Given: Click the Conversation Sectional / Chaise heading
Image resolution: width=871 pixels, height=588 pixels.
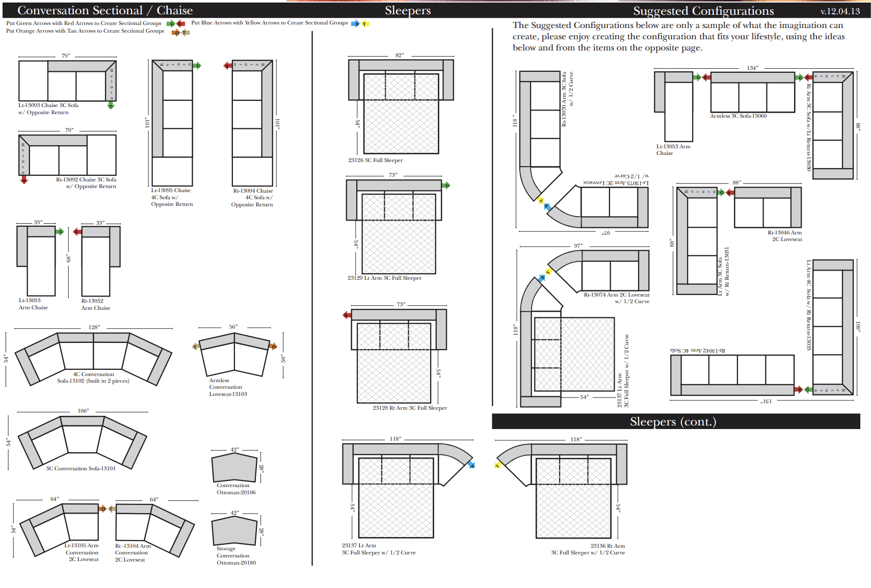Looking at the screenshot, I should click(x=105, y=10).
